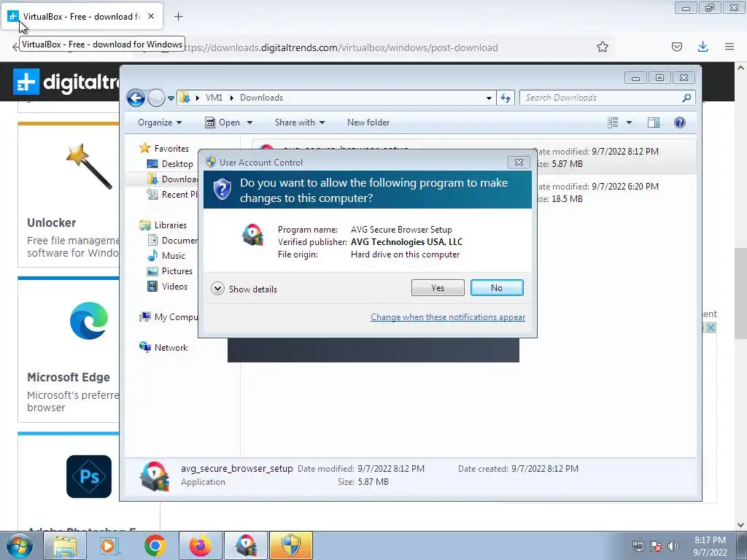The height and width of the screenshot is (560, 747).
Task: Switch to Firefox in taskbar
Action: click(200, 545)
